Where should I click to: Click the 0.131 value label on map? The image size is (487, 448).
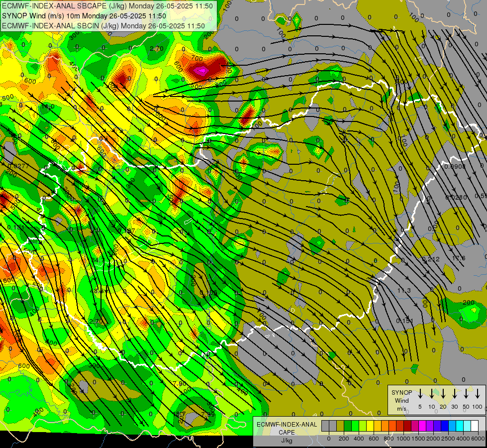click(x=15, y=227)
